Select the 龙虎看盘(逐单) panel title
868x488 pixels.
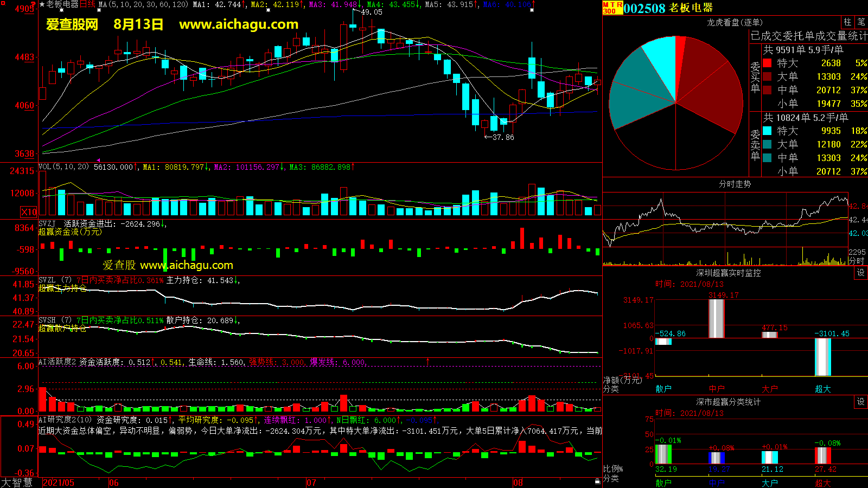point(735,22)
